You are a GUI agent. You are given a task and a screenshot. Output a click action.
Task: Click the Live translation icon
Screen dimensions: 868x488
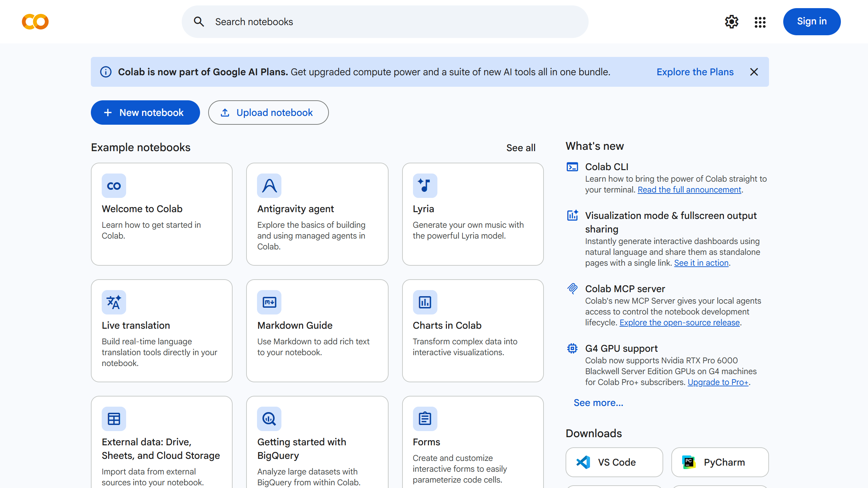click(114, 302)
